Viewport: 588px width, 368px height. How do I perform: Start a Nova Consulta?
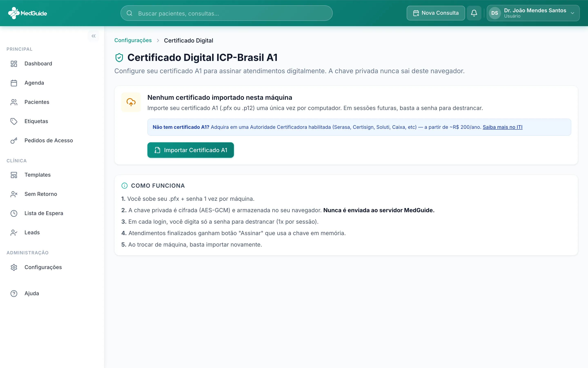[436, 13]
